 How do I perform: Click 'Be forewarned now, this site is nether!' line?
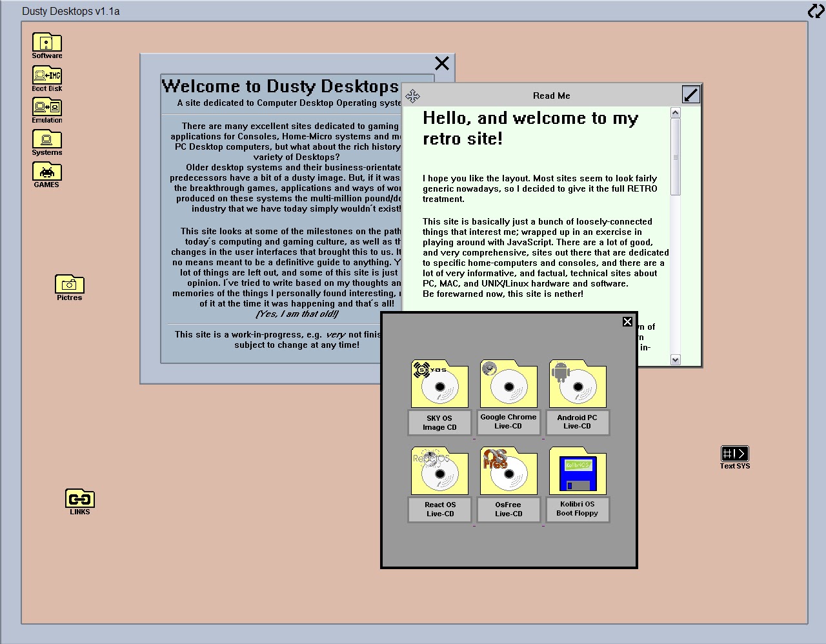[503, 294]
